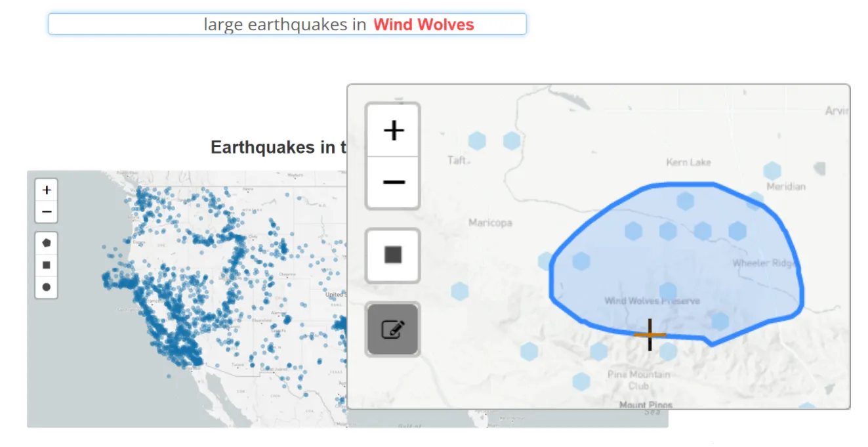Focus the 'large earthquakes in' search box
868x447 pixels.
287,24
